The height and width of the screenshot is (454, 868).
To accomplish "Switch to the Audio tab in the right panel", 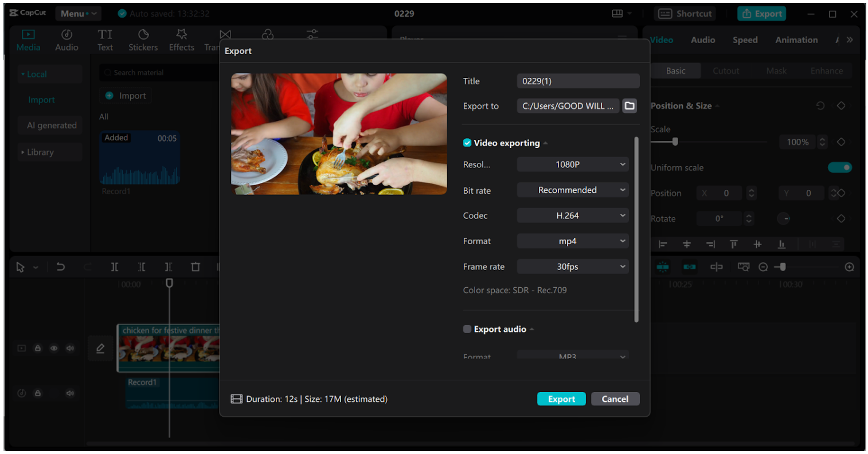I will tap(702, 40).
